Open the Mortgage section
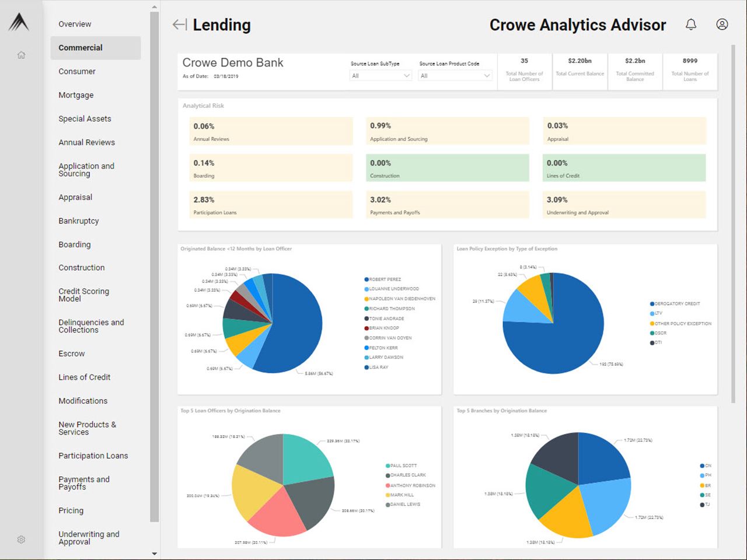 pyautogui.click(x=76, y=95)
